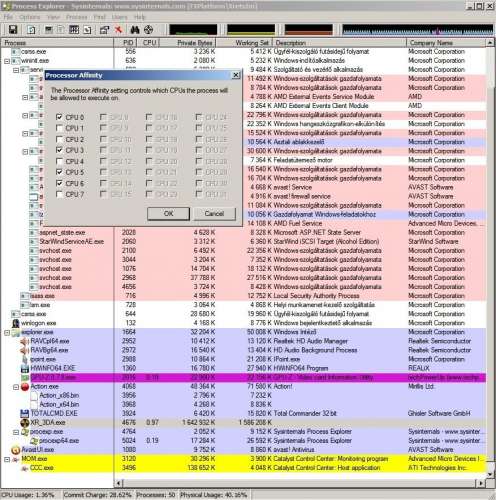496x500 pixels.
Task: Open process Properties via toolbar icon
Action: (x=104, y=30)
